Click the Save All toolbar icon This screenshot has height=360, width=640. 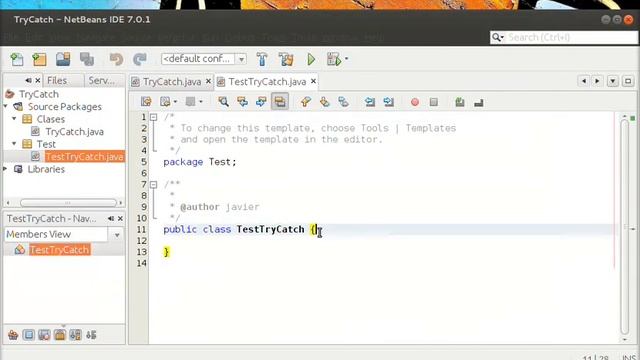point(87,60)
